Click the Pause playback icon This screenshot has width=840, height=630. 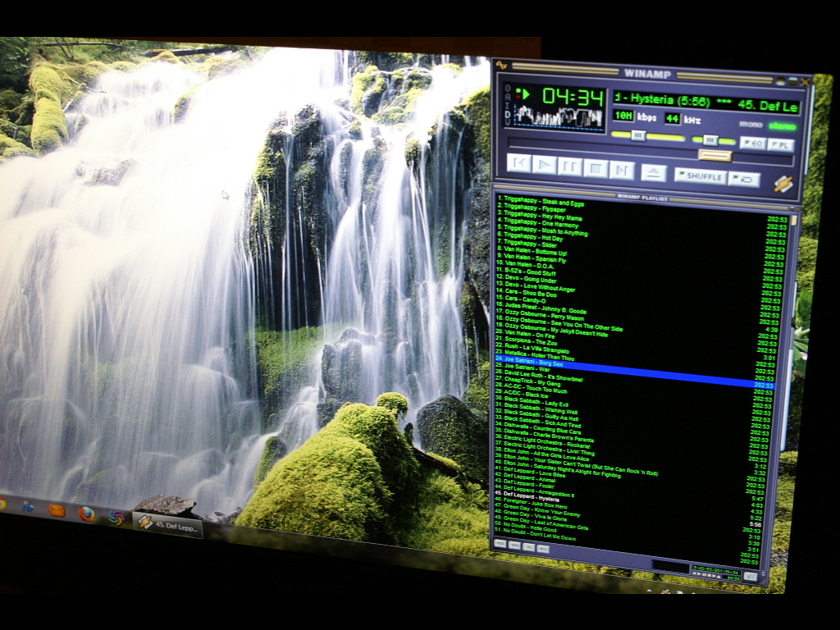(568, 168)
